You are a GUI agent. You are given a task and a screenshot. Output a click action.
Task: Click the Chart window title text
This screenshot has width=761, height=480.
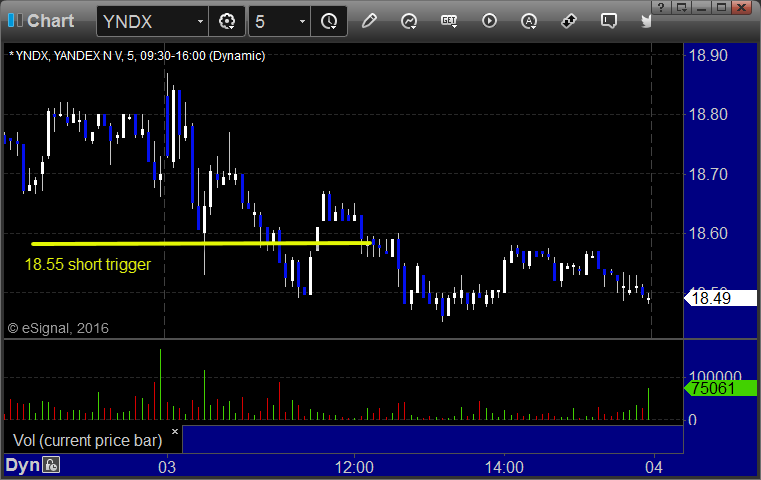(50, 21)
